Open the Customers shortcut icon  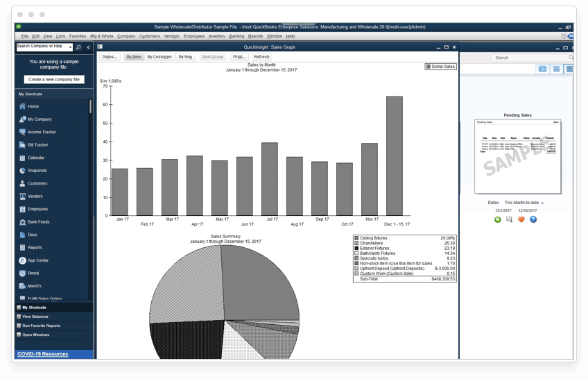(x=22, y=183)
